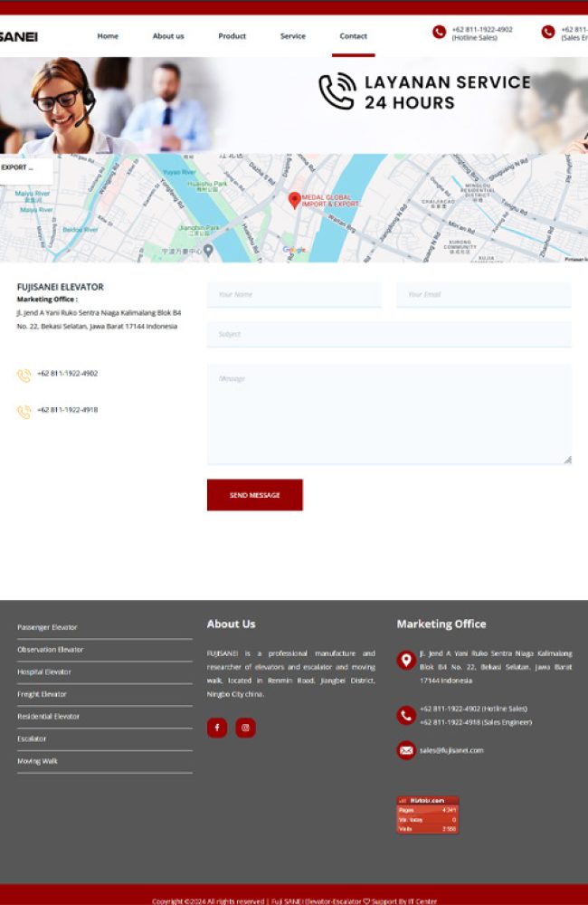Click into the Message text area

[x=389, y=414]
